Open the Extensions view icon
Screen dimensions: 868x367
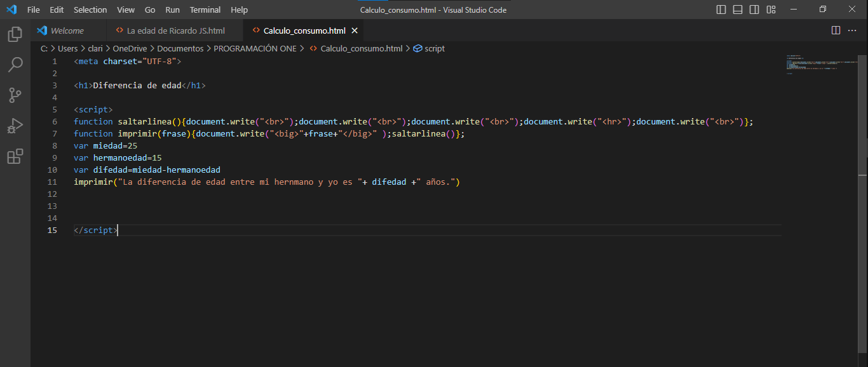(x=15, y=156)
